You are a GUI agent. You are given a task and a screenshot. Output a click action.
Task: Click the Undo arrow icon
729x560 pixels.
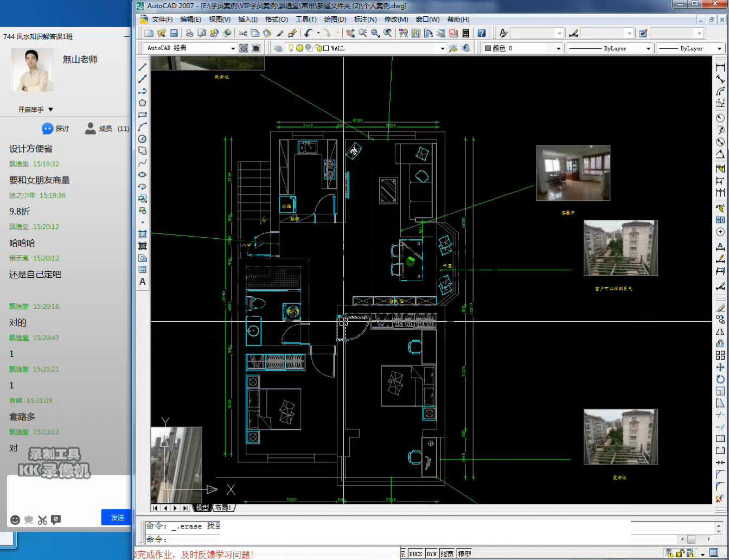[x=308, y=33]
